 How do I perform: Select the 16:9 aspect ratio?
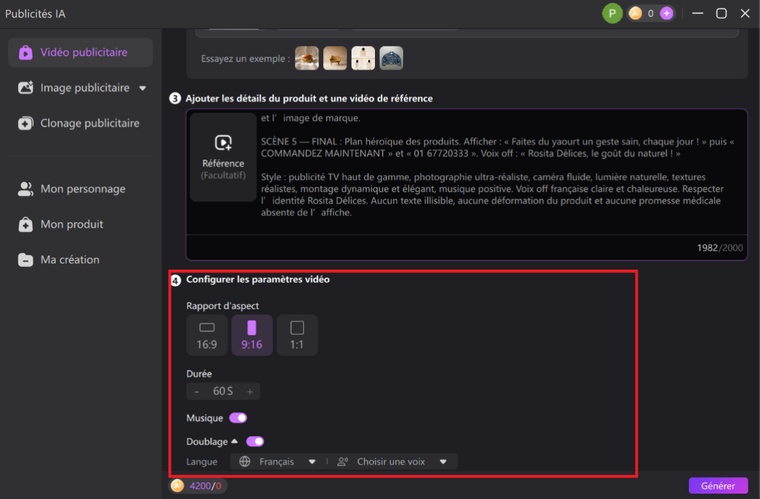click(207, 335)
